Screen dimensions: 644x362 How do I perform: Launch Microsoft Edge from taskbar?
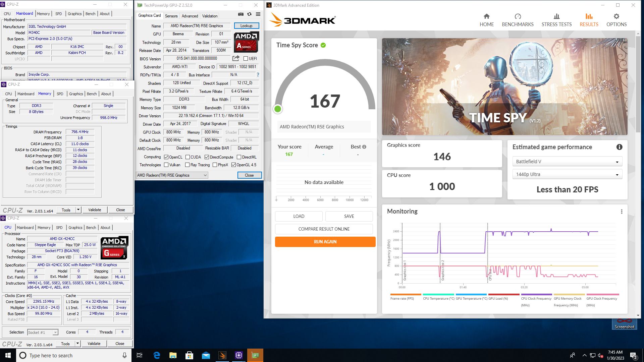click(157, 355)
